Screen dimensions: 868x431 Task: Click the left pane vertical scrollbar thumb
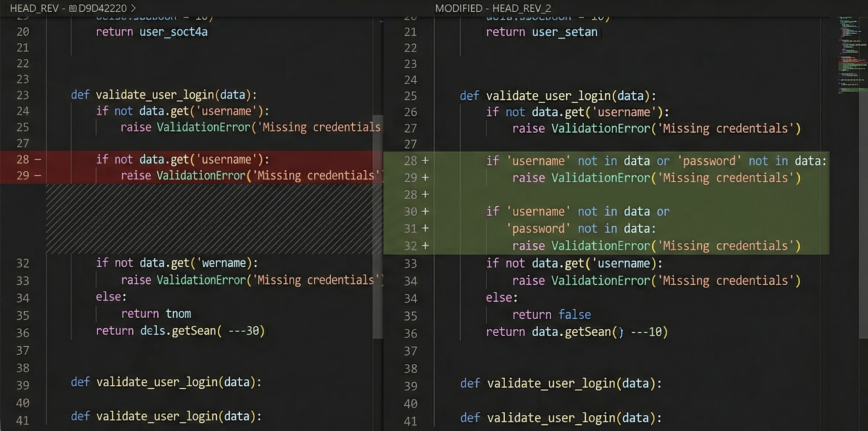click(x=378, y=227)
